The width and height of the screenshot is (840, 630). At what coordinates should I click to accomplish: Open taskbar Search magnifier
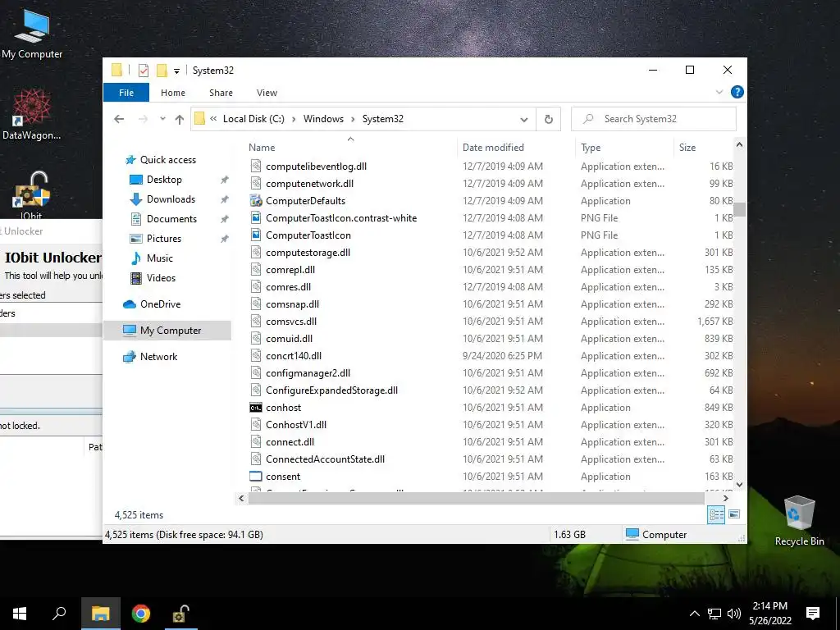point(59,614)
